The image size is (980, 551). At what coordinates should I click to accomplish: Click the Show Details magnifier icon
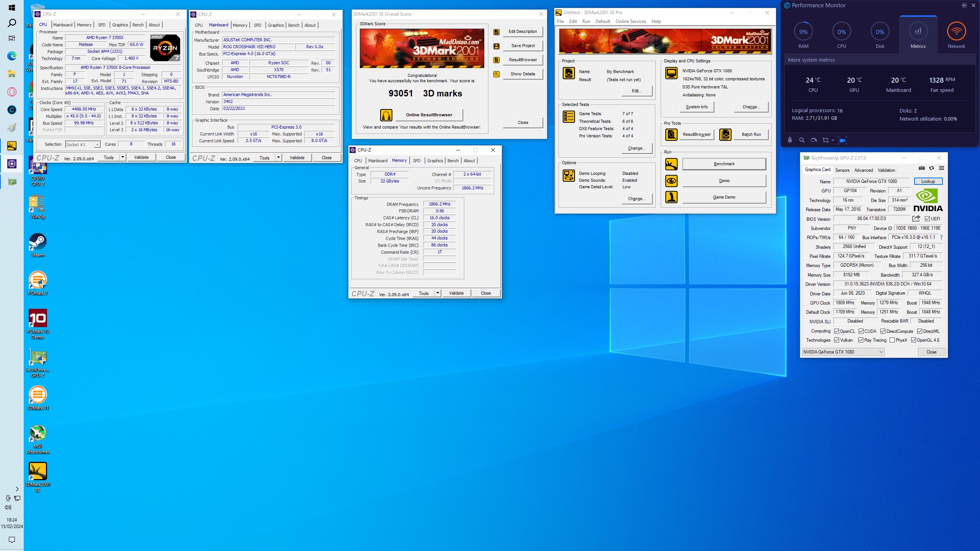pyautogui.click(x=497, y=74)
